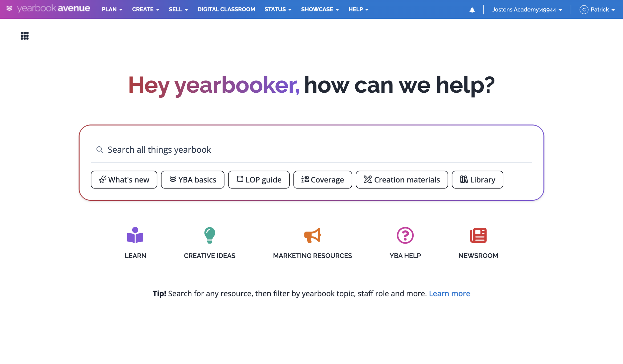
Task: Follow the Learn more link
Action: 449,293
